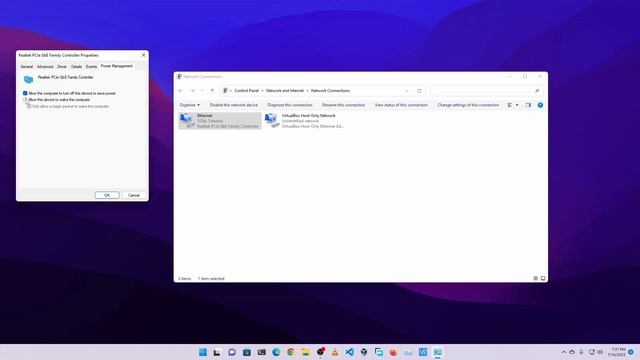Screen dimensions: 640x360
Task: Click the change view layout icon
Action: point(510,105)
